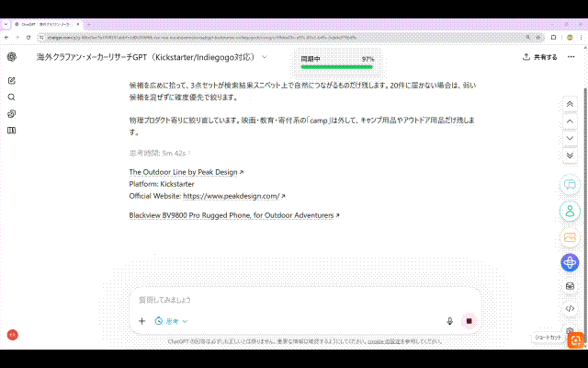
Task: Jump to bottom with double-down chevron
Action: click(570, 155)
